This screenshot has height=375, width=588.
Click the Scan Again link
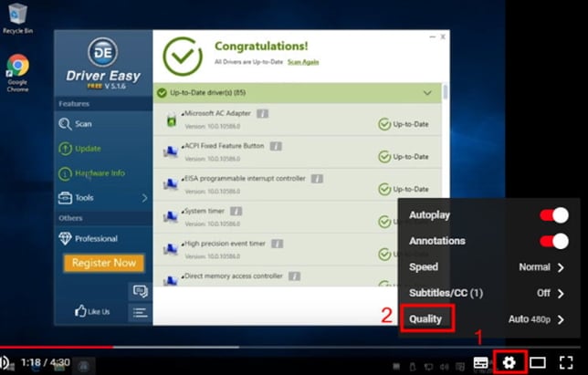tap(303, 62)
